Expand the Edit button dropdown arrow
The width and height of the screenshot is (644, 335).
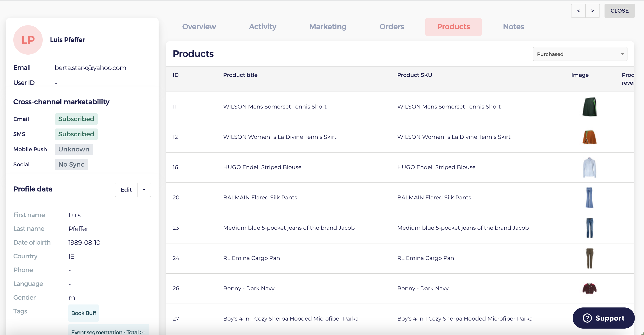(x=144, y=190)
